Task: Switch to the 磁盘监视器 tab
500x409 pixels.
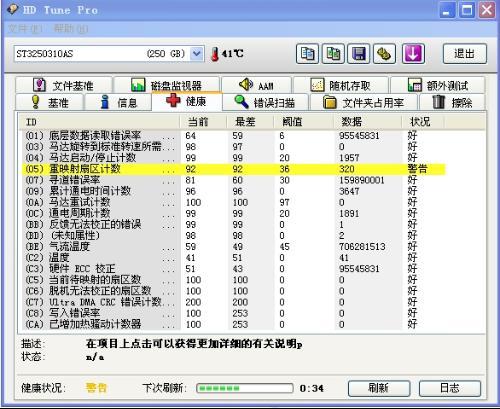Action: (166, 85)
